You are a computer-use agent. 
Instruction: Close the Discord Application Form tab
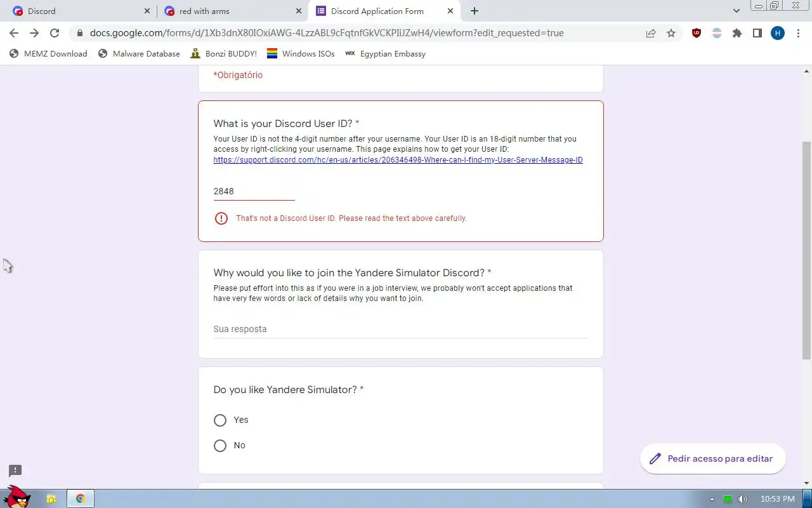[450, 11]
